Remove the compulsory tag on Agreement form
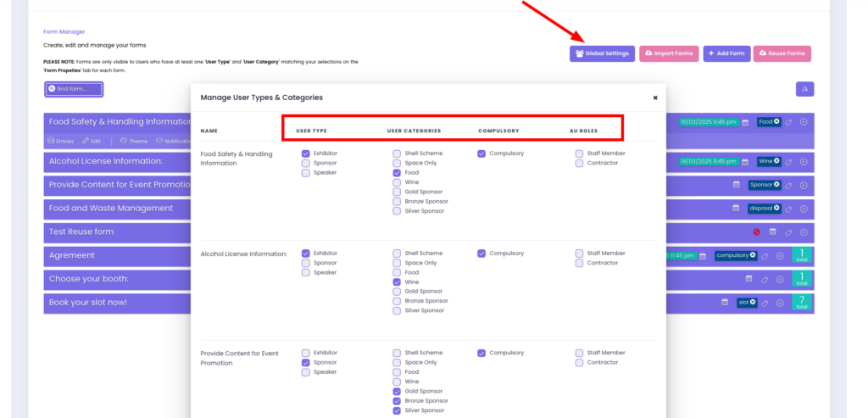The width and height of the screenshot is (868, 418). pos(752,255)
